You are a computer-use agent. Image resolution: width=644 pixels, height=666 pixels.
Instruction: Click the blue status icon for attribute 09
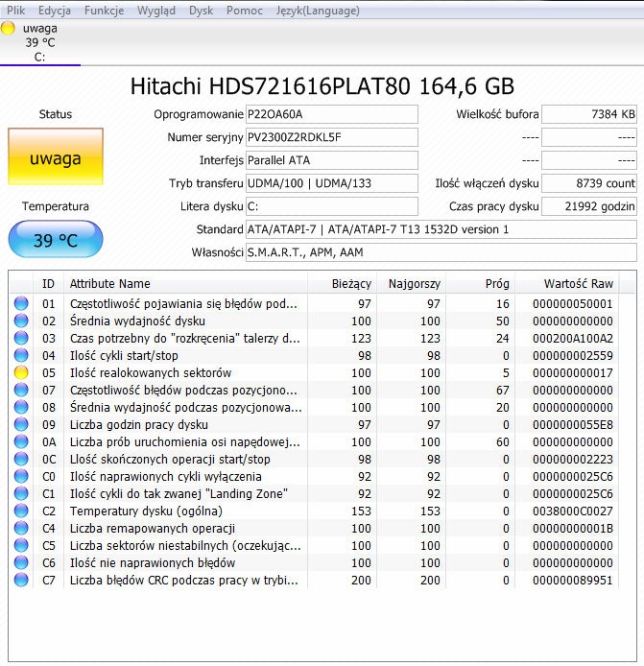point(21,424)
